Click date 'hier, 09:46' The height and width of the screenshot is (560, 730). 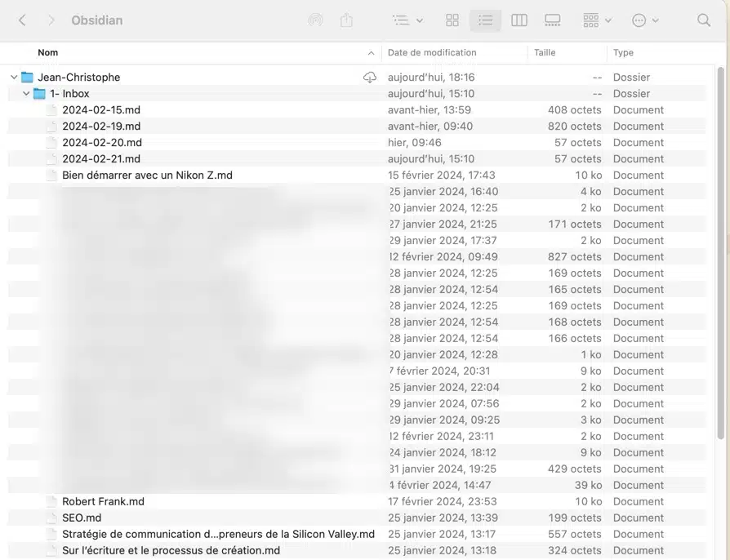(x=414, y=142)
